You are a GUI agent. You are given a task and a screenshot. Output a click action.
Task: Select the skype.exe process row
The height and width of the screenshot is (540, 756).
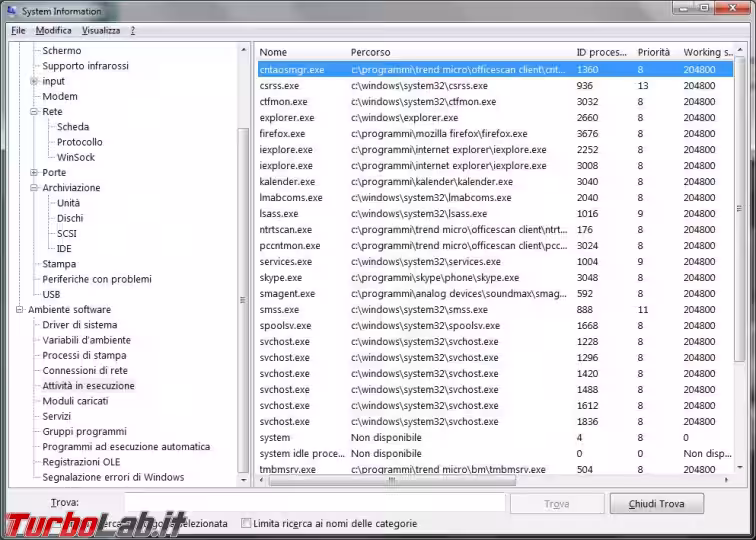tap(280, 278)
